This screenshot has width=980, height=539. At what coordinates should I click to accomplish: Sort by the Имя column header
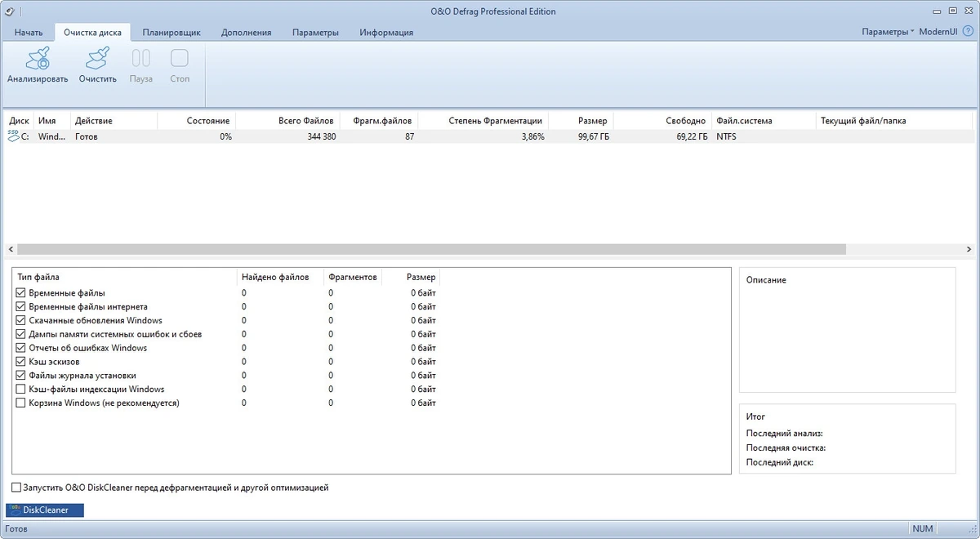[x=52, y=120]
